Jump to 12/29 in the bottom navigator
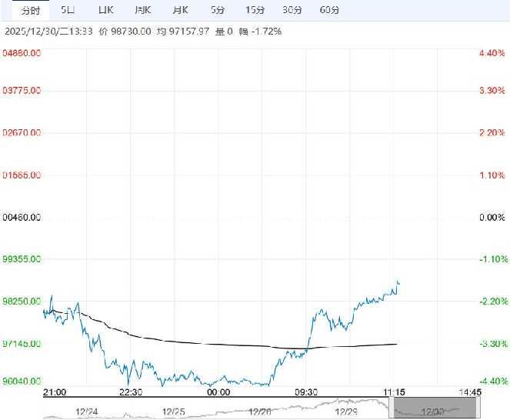This screenshot has width=510, height=420. (x=345, y=412)
